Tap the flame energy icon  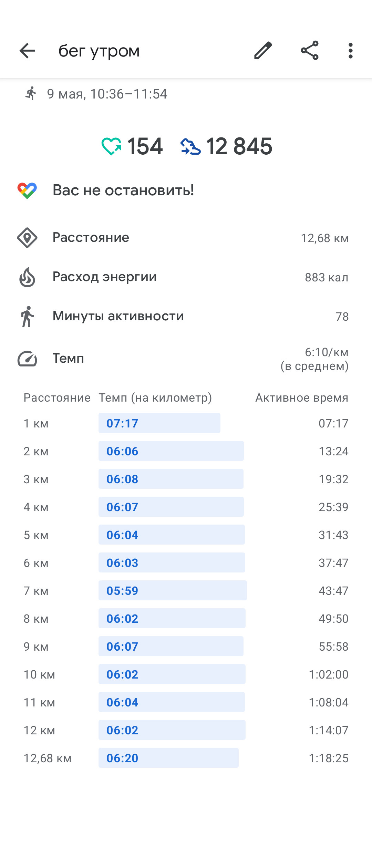pyautogui.click(x=27, y=277)
